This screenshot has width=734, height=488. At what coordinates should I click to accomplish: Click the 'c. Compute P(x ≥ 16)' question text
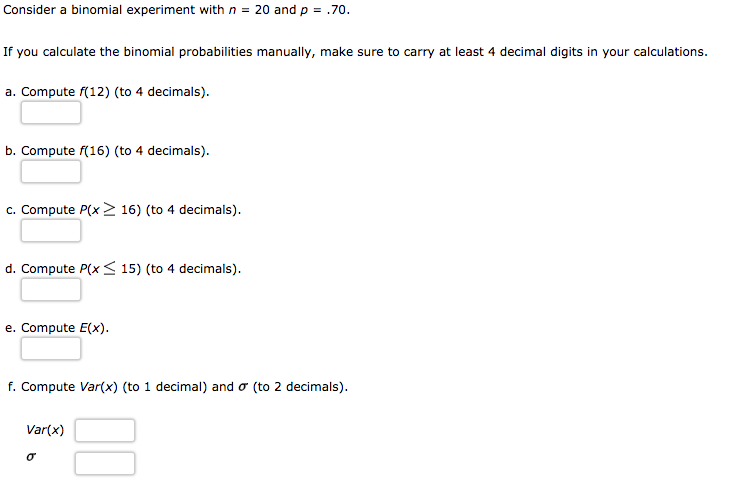[x=123, y=210]
